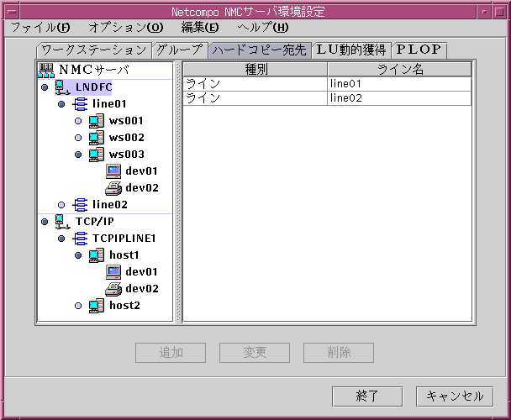Select the ライン cell in the line02 row
The height and width of the screenshot is (420, 511).
pos(255,98)
